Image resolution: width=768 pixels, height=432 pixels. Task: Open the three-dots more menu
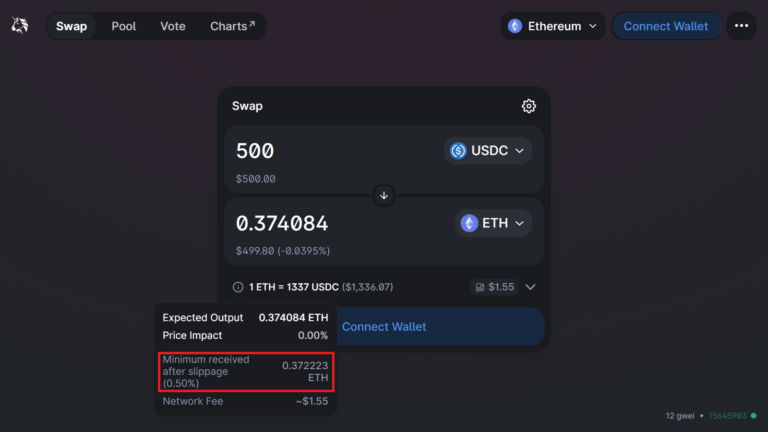[741, 26]
